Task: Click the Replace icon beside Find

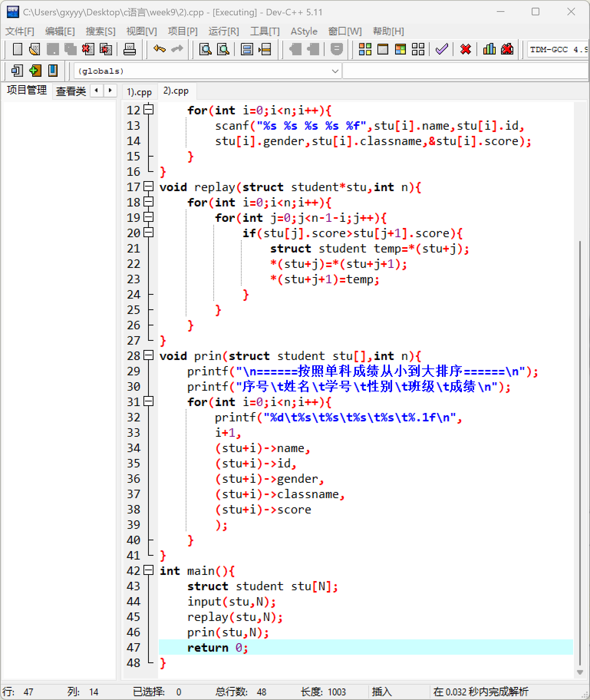Action: coord(223,49)
